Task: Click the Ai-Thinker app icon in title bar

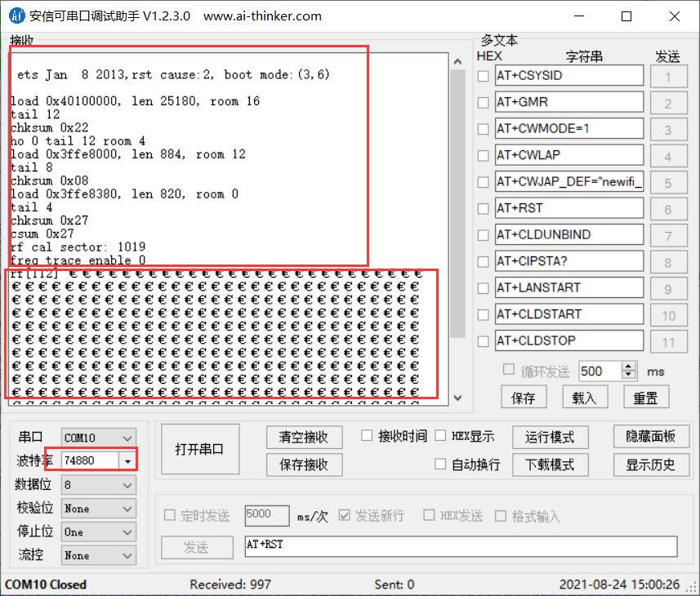Action: coord(17,16)
